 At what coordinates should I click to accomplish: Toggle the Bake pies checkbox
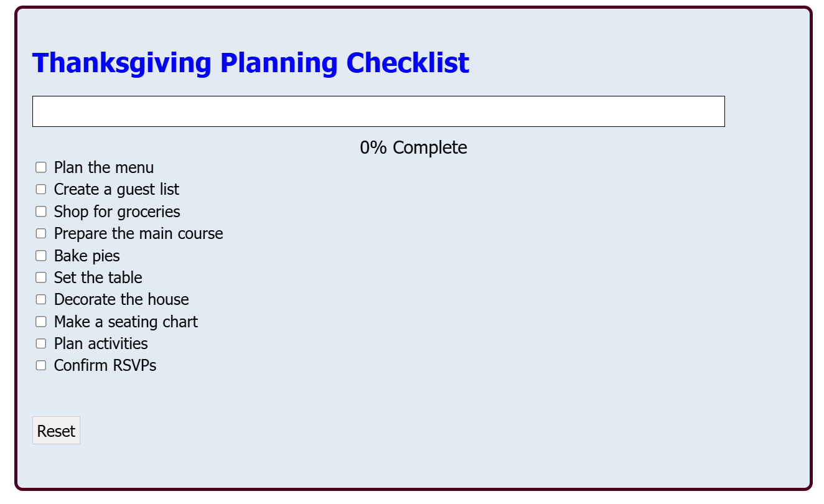(41, 256)
